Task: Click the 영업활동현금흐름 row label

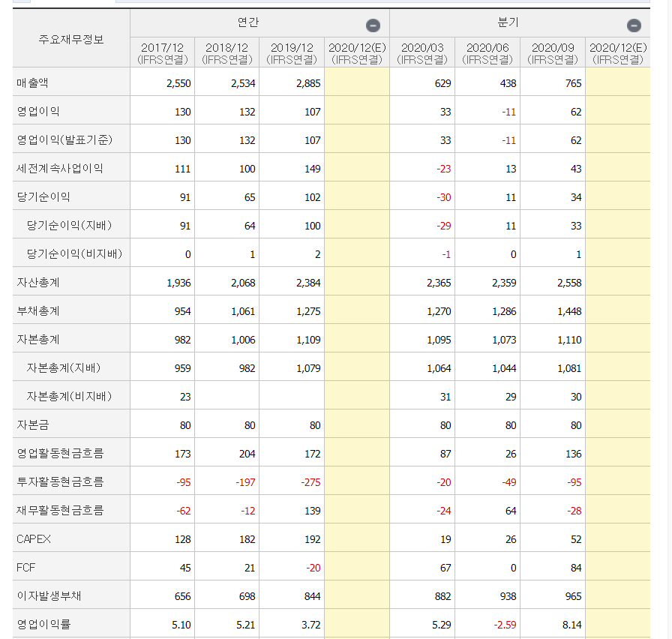Action: [60, 454]
